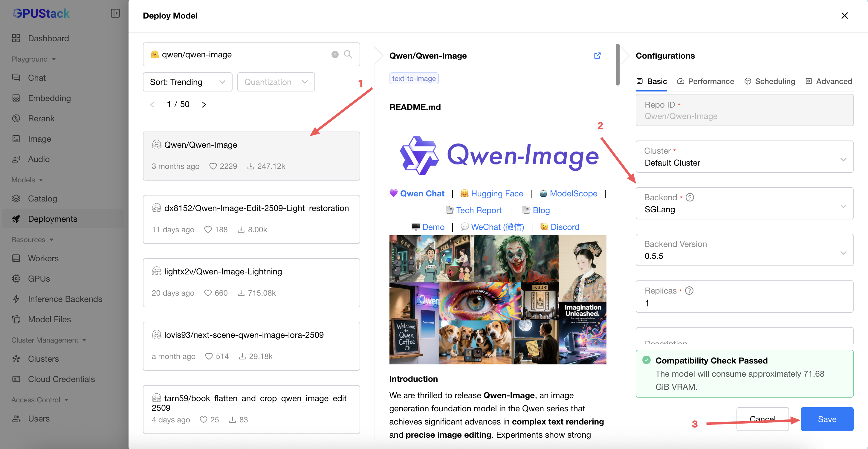This screenshot has height=449, width=868.
Task: Clear the qwen/qwen-image search text
Action: 334,54
